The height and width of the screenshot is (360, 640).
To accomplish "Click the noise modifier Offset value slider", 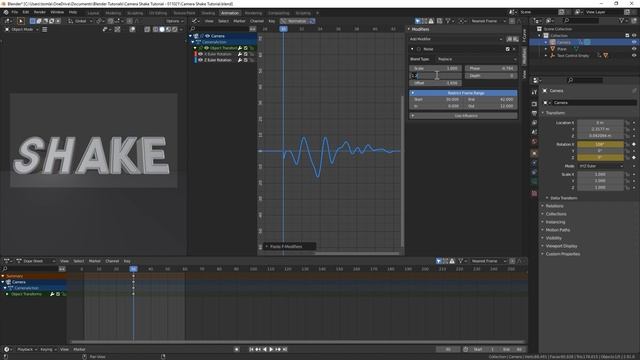I will 436,83.
